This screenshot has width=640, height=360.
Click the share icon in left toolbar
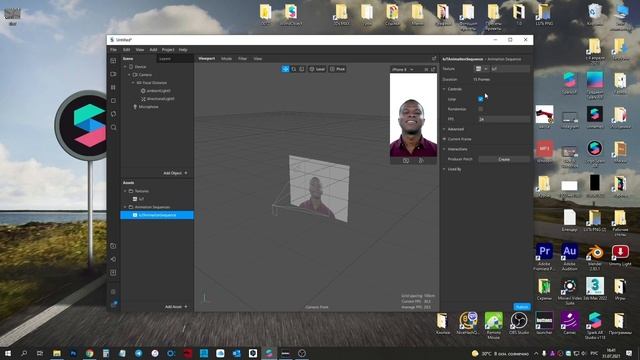pos(113,259)
